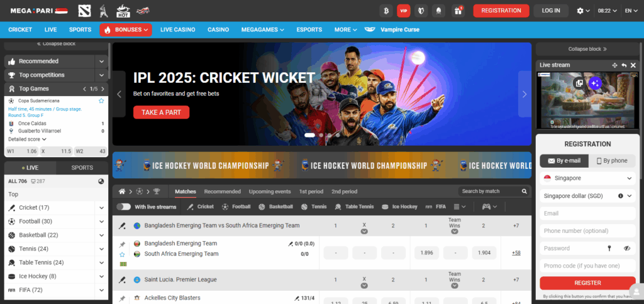
Task: Move the Live stream panel
Action: click(x=615, y=65)
